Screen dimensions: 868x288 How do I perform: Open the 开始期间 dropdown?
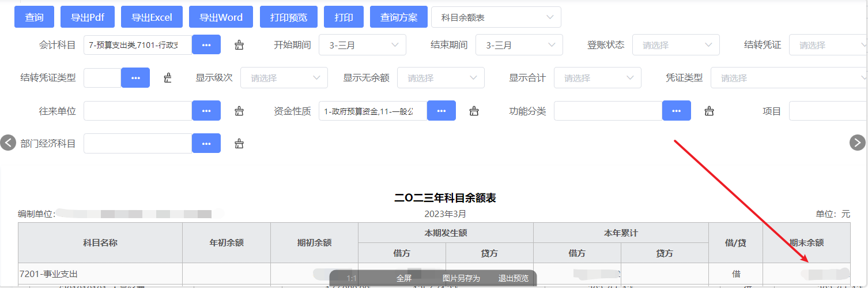[362, 45]
